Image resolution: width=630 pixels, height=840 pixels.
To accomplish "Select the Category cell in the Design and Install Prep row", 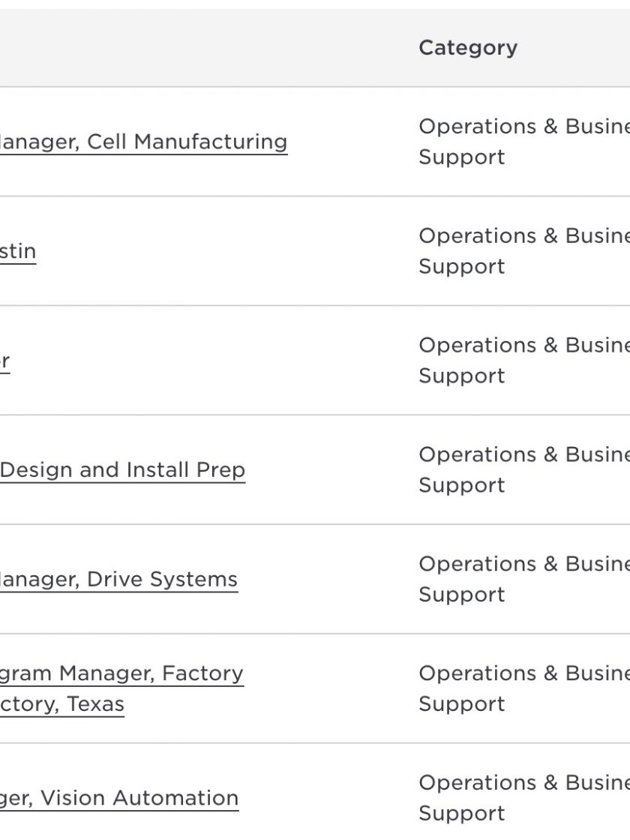I will point(524,469).
